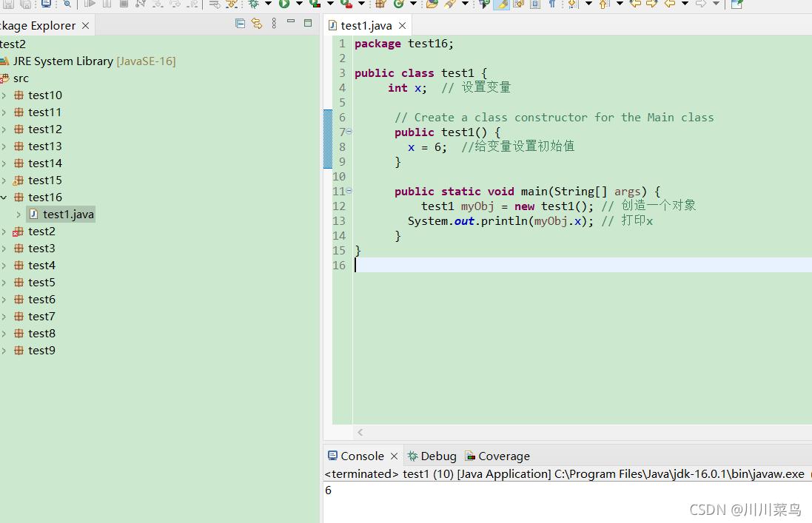Screen dimensions: 812x523
Task: Open the Coverage launch dropdown arrow
Action: [330, 4]
